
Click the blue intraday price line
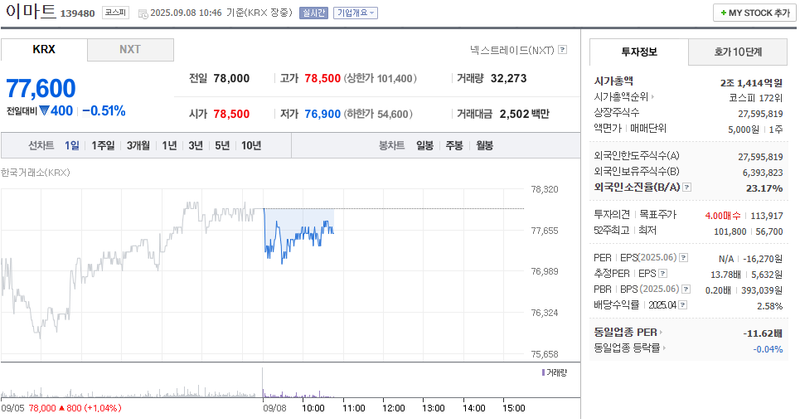point(299,238)
